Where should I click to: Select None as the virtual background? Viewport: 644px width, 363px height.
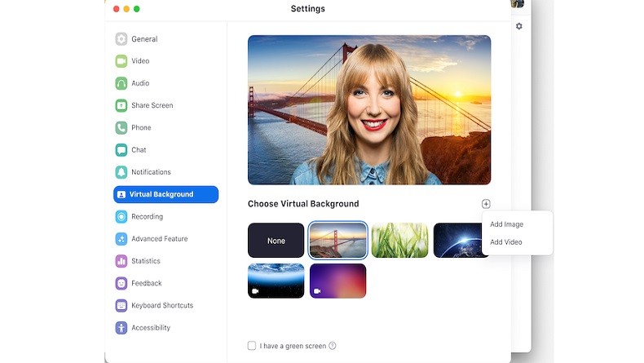click(276, 241)
